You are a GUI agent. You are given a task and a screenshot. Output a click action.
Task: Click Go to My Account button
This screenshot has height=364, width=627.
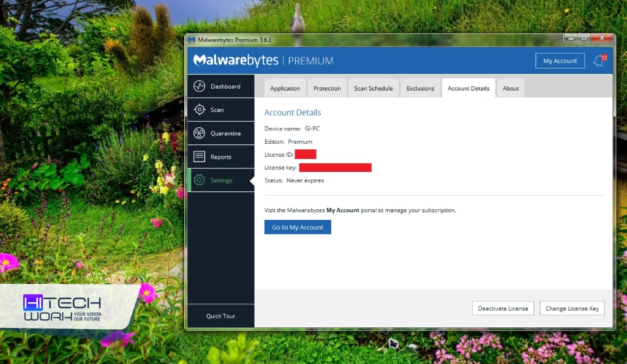[298, 227]
